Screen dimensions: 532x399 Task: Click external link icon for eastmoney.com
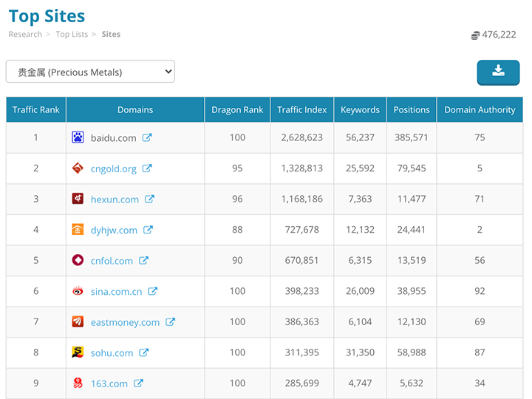[x=171, y=322]
